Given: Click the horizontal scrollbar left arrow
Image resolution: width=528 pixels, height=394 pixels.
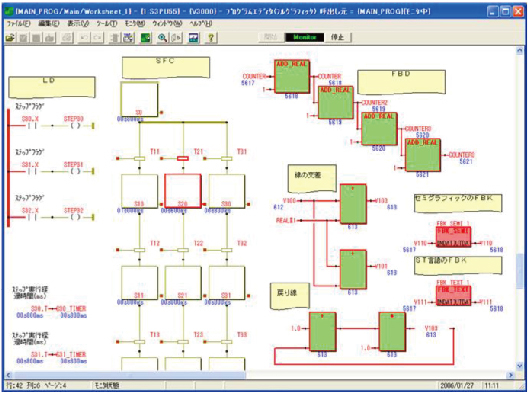Looking at the screenshot, I should pos(8,375).
